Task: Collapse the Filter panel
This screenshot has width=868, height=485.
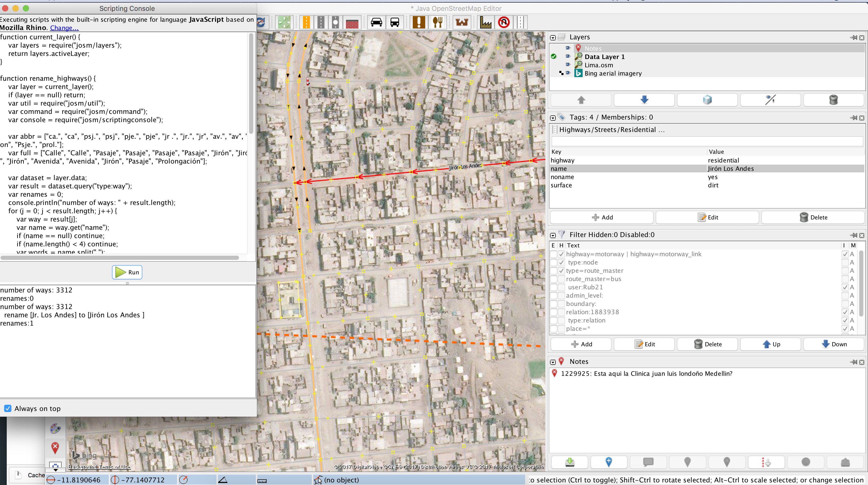Action: [x=553, y=235]
